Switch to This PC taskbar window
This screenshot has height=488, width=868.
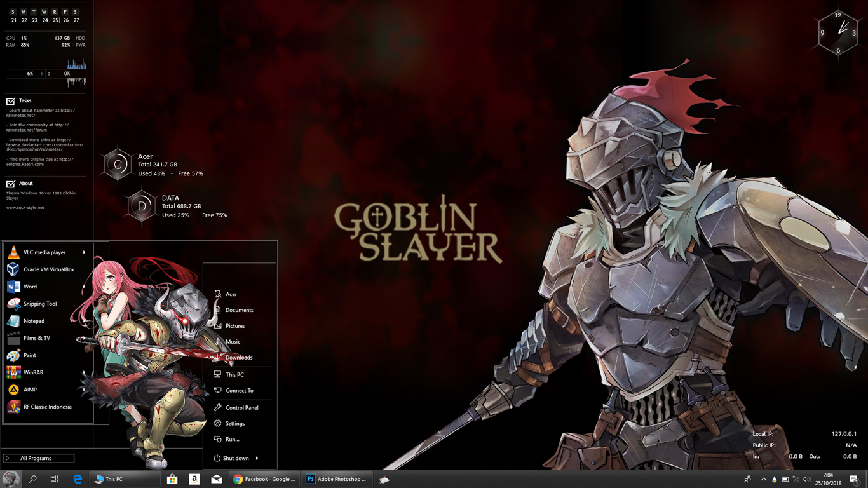tap(124, 479)
